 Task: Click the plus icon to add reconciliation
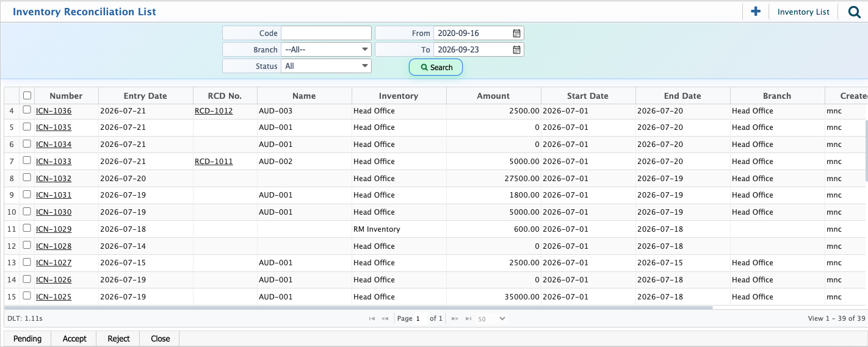click(756, 11)
